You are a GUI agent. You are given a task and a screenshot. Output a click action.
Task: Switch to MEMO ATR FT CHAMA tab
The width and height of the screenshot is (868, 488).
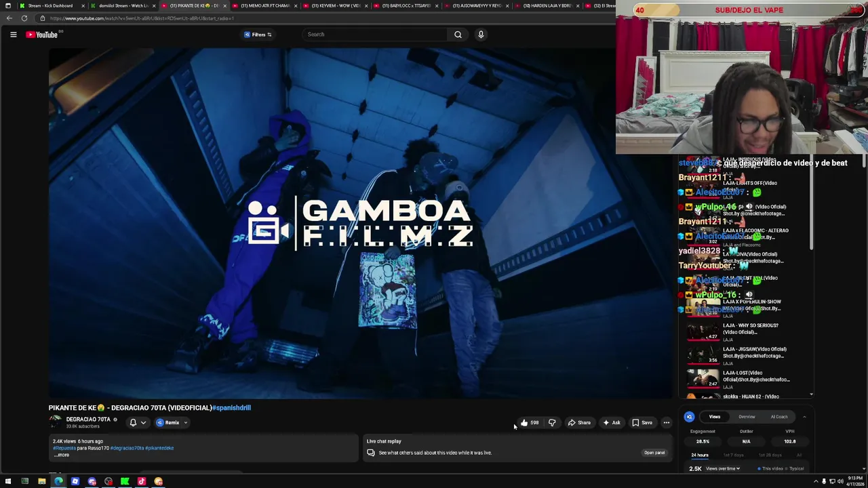[x=264, y=5]
